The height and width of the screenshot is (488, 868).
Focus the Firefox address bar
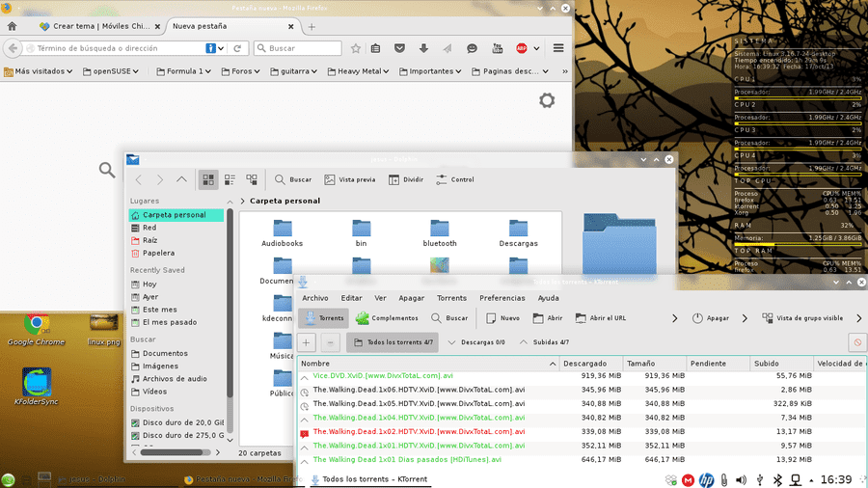click(x=117, y=48)
